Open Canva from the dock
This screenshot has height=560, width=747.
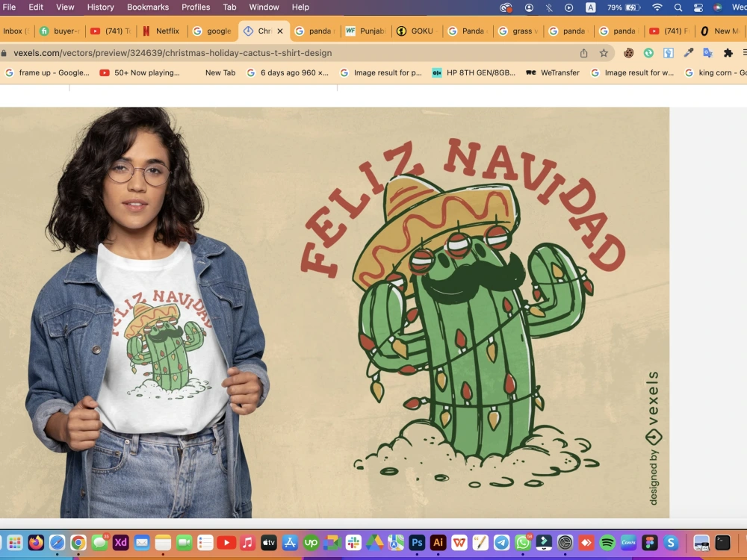pos(629,542)
